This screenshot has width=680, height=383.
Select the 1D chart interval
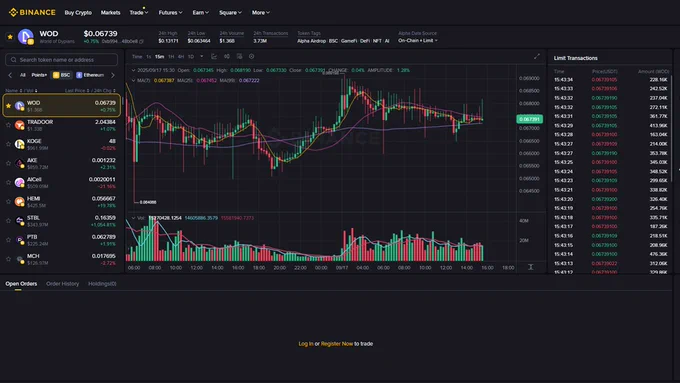point(191,56)
